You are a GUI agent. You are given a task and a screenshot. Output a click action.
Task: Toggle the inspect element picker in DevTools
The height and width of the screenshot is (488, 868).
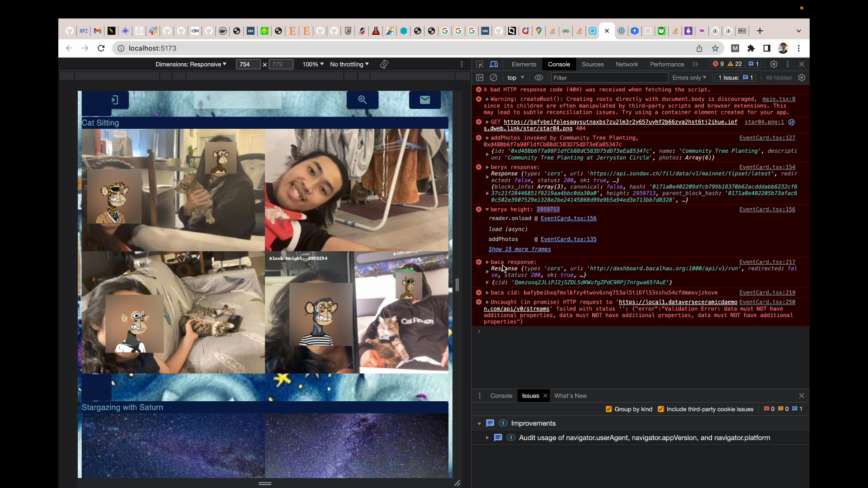point(480,64)
